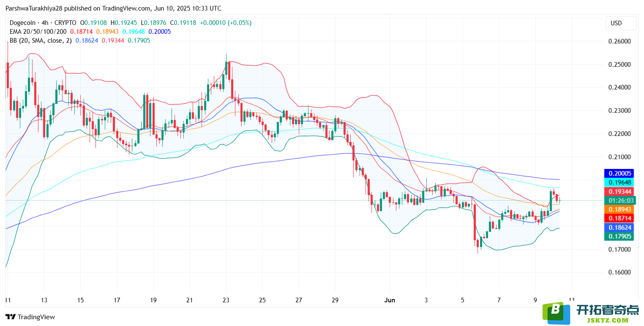
Task: Click the date 23 on the time axis
Action: pyautogui.click(x=226, y=300)
